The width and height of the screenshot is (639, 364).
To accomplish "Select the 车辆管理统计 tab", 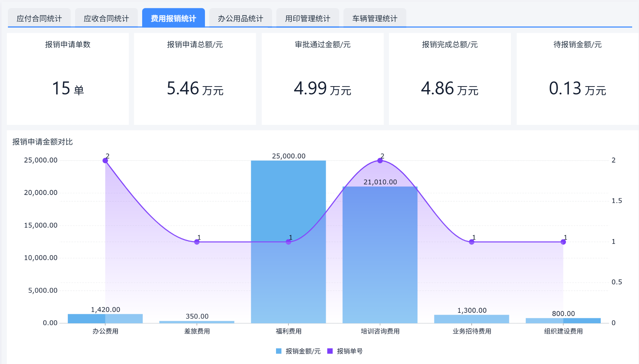I will 374,18.
